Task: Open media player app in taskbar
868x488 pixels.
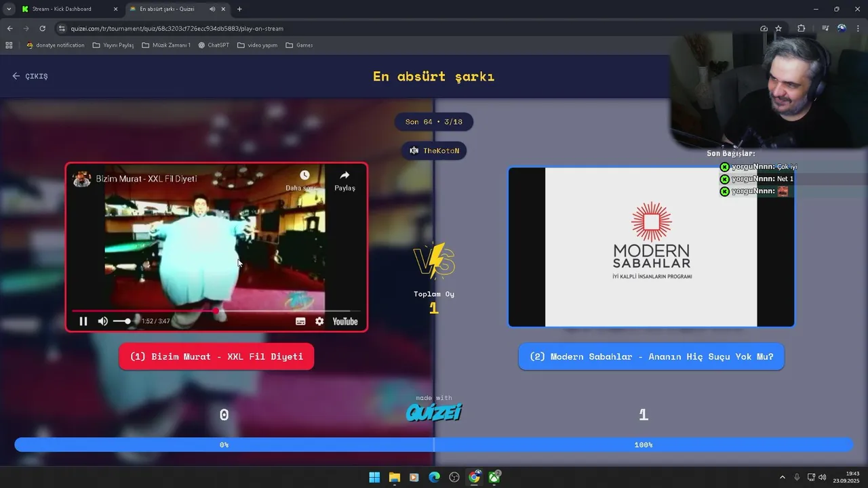Action: coord(414,477)
